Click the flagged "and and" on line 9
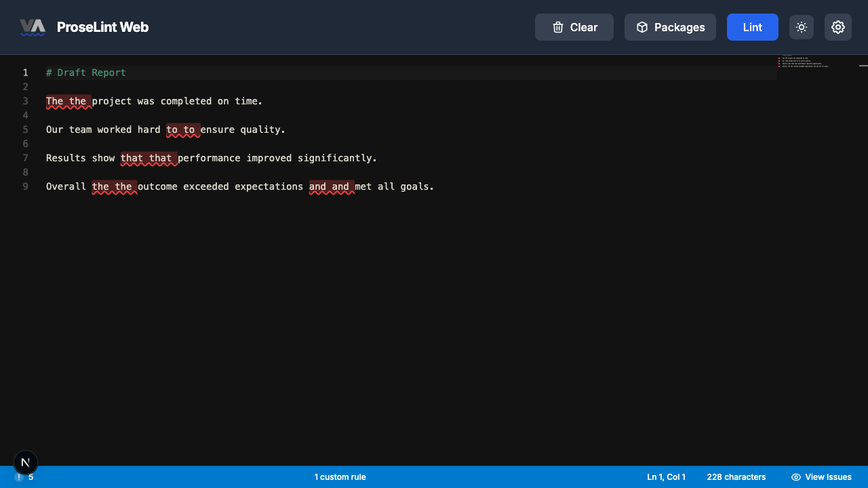This screenshot has height=488, width=868. point(330,186)
